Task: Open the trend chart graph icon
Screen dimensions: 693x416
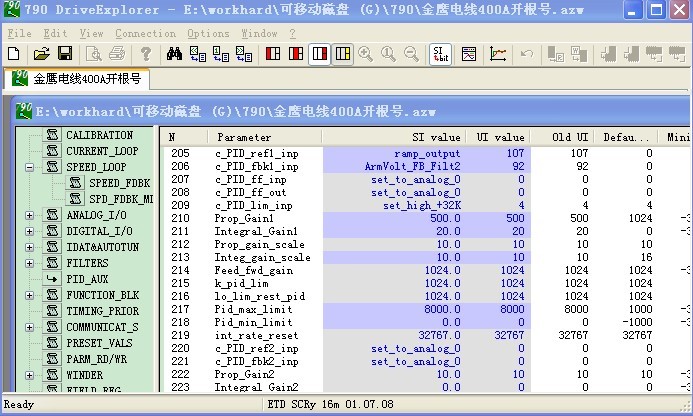Action: click(x=498, y=54)
